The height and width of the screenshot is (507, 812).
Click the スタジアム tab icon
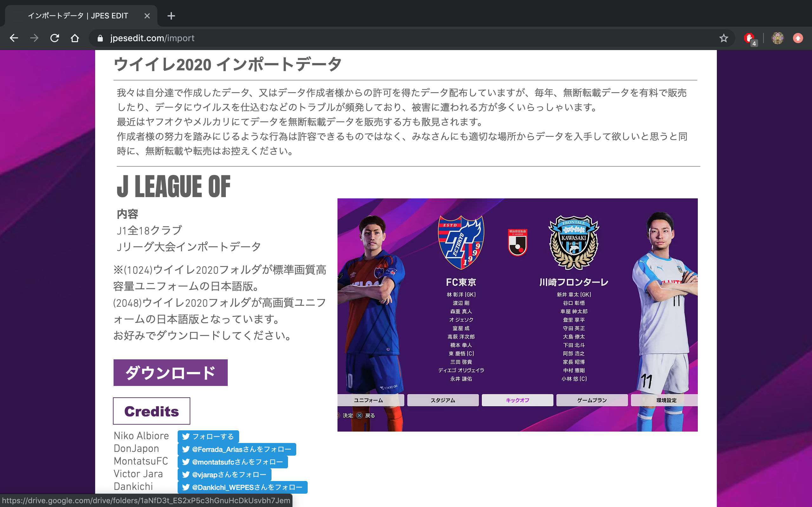pos(443,400)
